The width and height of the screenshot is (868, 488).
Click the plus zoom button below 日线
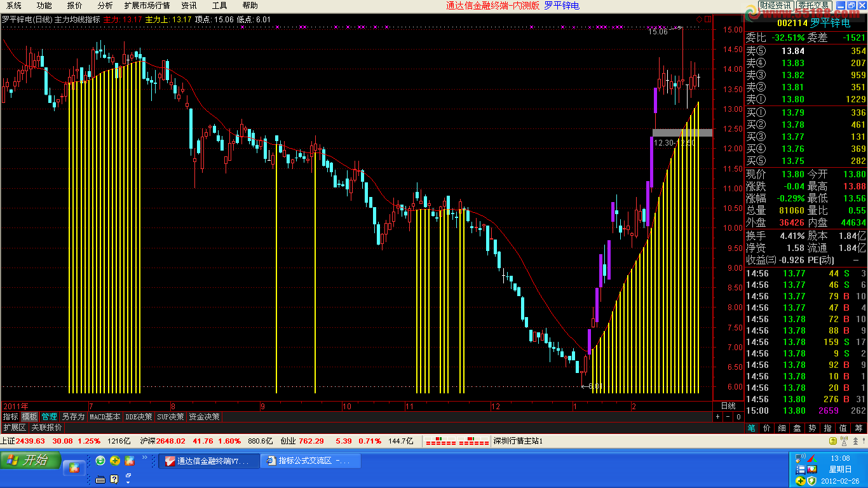click(718, 417)
